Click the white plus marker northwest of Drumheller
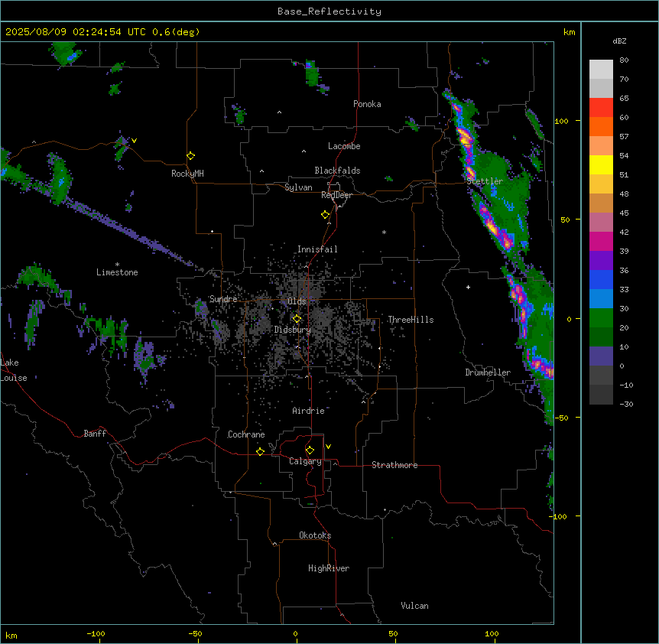The height and width of the screenshot is (644, 659). [x=468, y=287]
